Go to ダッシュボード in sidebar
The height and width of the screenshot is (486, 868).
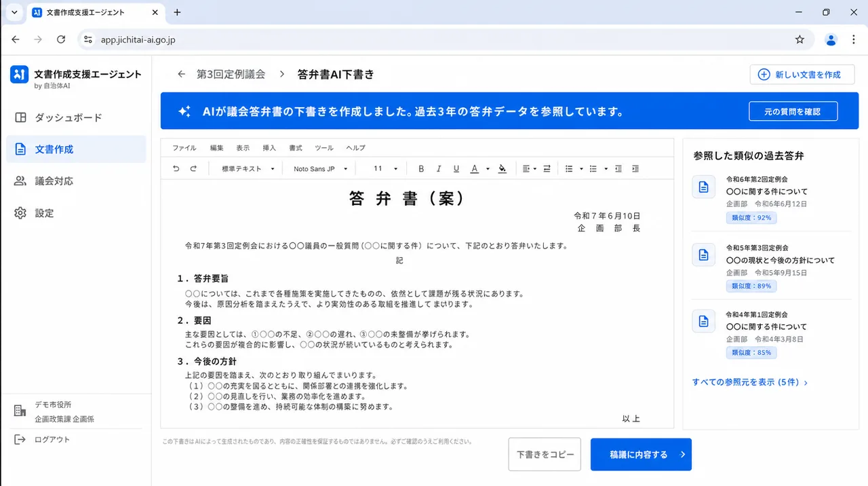point(76,117)
